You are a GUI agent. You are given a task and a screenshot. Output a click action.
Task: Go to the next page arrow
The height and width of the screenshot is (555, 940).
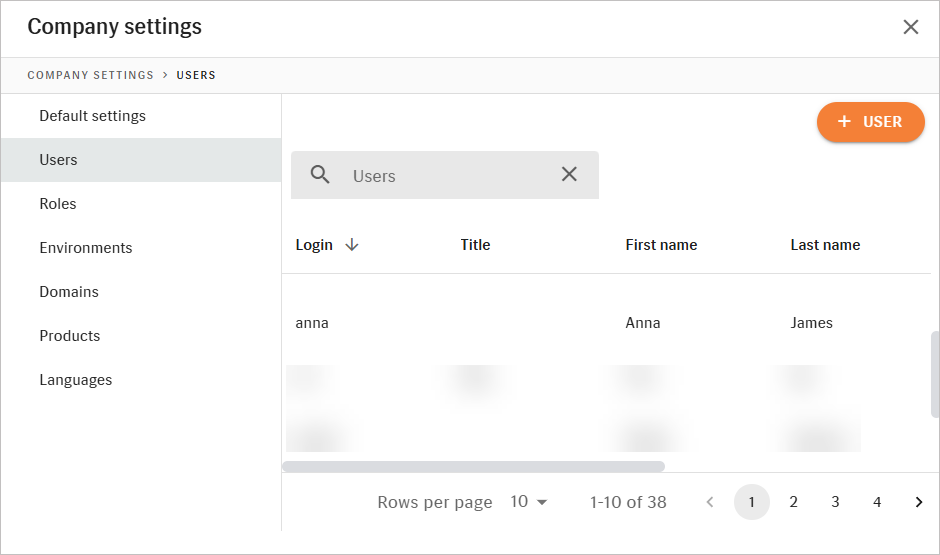point(918,502)
